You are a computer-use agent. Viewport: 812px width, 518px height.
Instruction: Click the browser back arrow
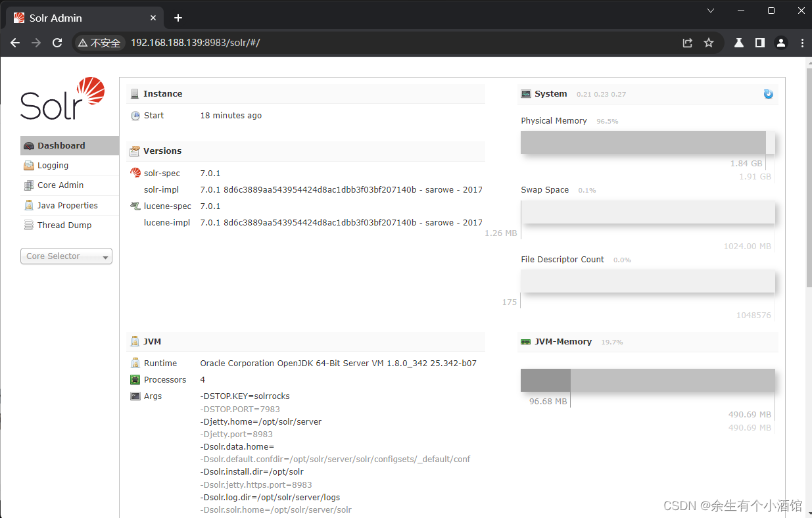pos(15,43)
